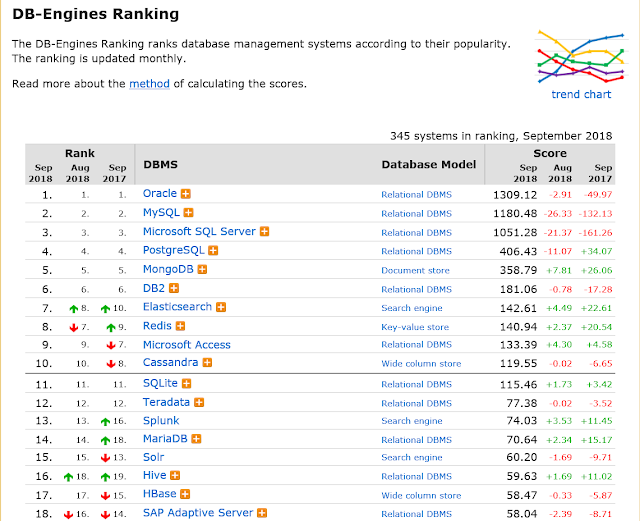Open the Teradata link

166,403
